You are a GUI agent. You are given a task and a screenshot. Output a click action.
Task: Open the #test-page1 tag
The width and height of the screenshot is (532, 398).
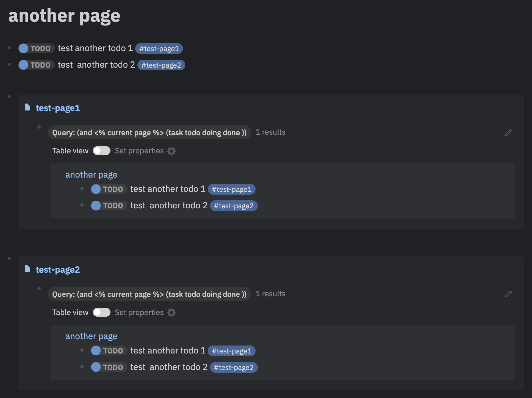[159, 48]
